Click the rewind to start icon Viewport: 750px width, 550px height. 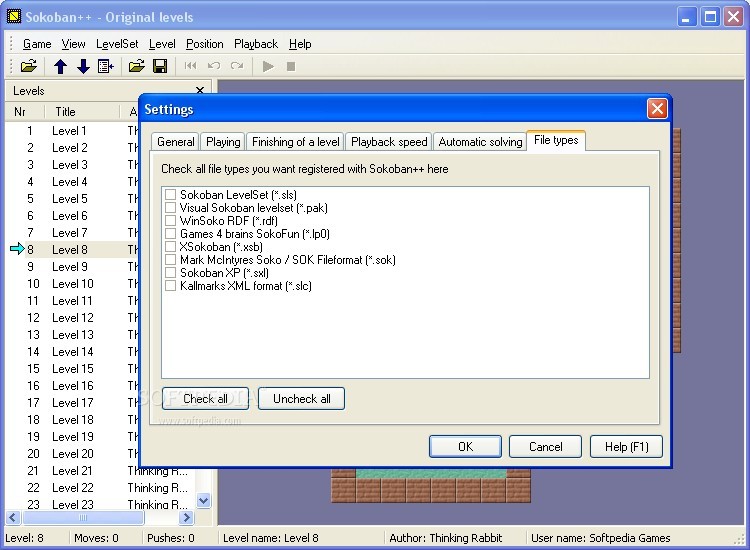190,66
